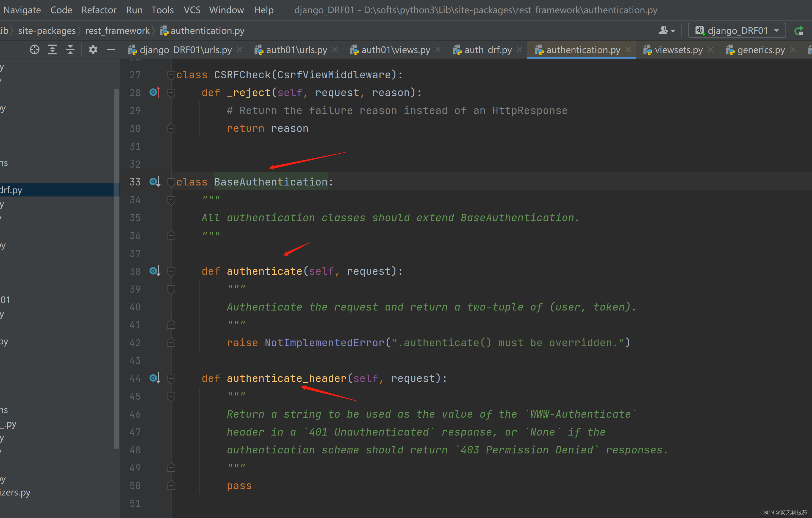Open the Navigate menu

tap(22, 10)
